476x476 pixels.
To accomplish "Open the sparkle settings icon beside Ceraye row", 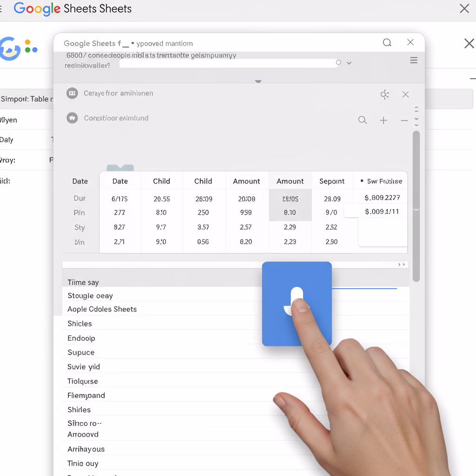I will coord(384,94).
